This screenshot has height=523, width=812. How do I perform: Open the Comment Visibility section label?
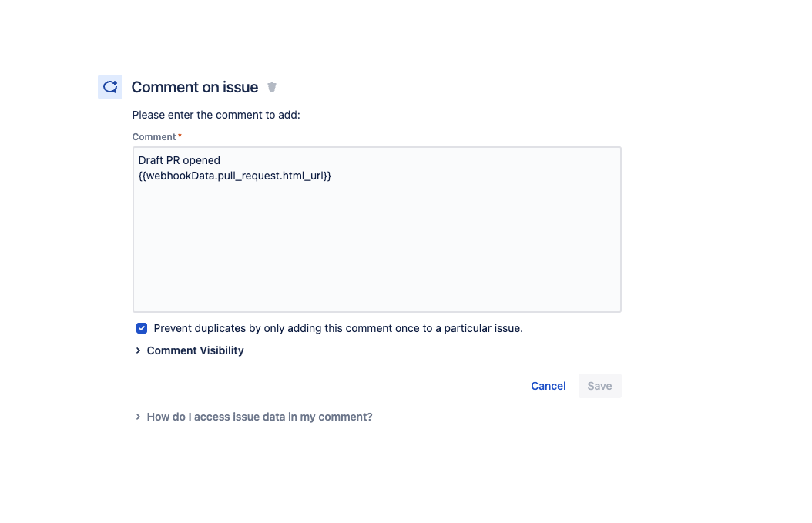195,350
